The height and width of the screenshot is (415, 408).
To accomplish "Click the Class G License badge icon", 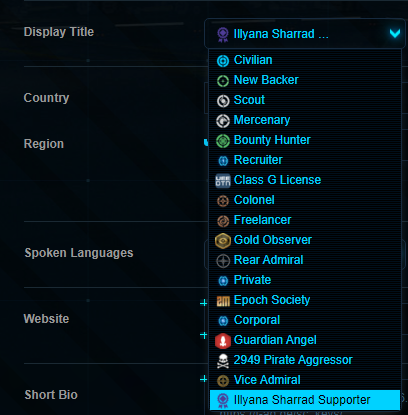I will 223,181.
